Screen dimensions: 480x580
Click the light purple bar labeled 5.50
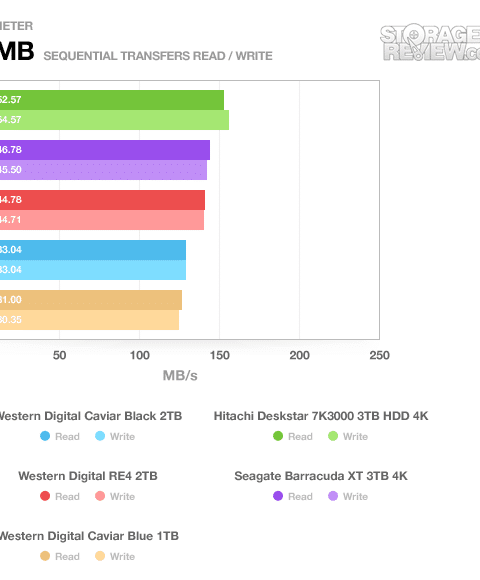pos(104,170)
